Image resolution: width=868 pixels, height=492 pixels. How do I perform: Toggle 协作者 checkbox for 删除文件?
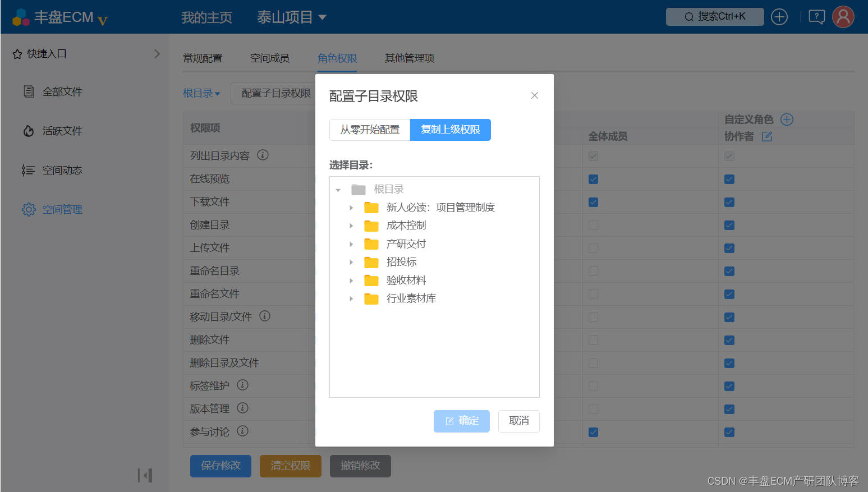point(729,341)
